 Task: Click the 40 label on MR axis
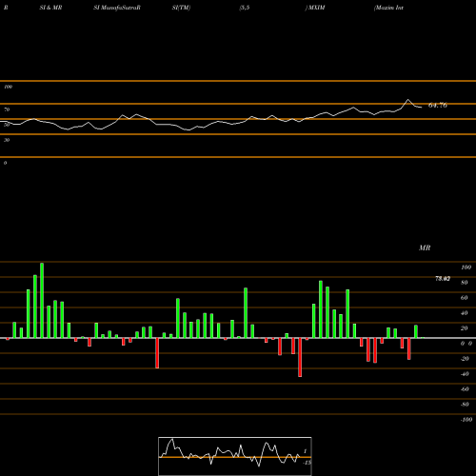coord(465,313)
